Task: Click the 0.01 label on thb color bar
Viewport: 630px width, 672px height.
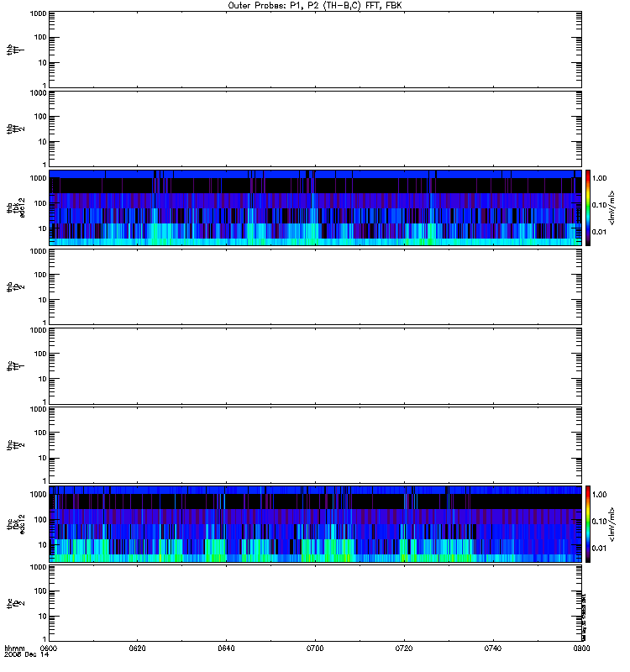Action: 599,232
